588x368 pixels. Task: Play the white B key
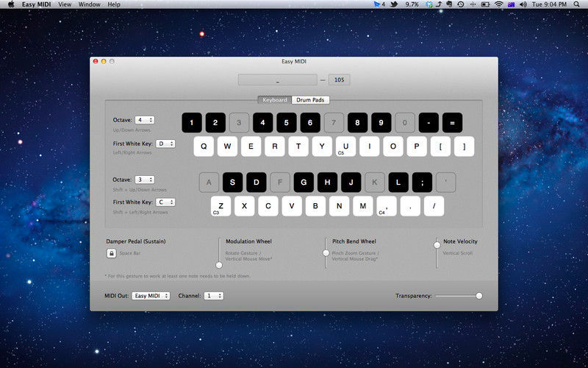315,206
